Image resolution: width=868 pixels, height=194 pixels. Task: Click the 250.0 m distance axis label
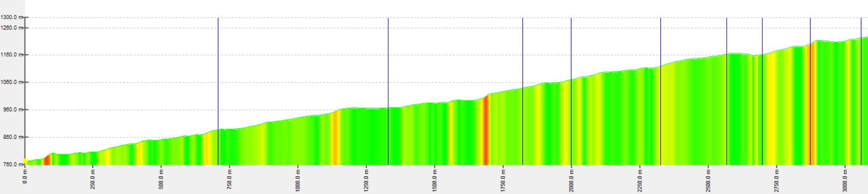[93, 178]
